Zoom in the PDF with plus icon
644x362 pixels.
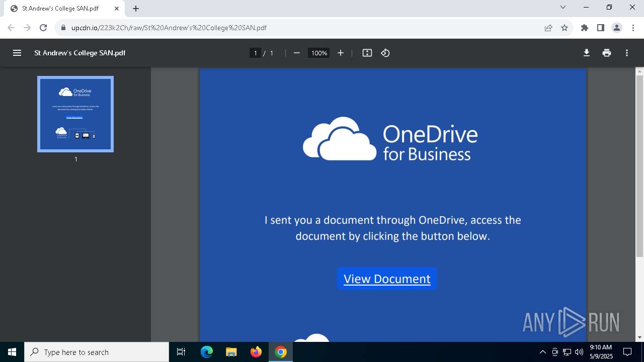point(341,53)
